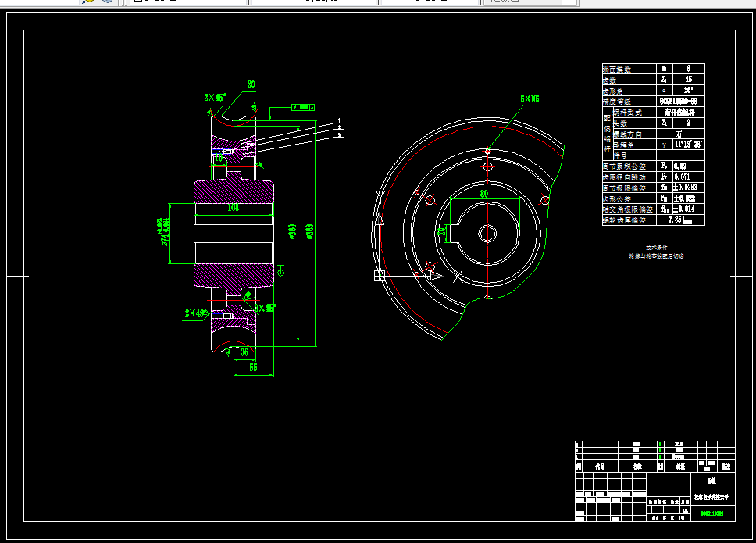Select the 7.85 tooth thickness value
Image resolution: width=756 pixels, height=543 pixels.
pos(679,220)
